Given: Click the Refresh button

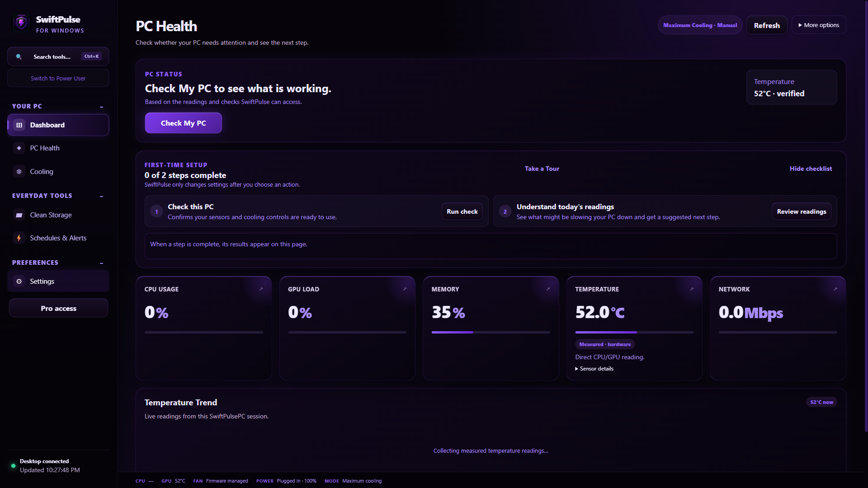Looking at the screenshot, I should point(767,25).
